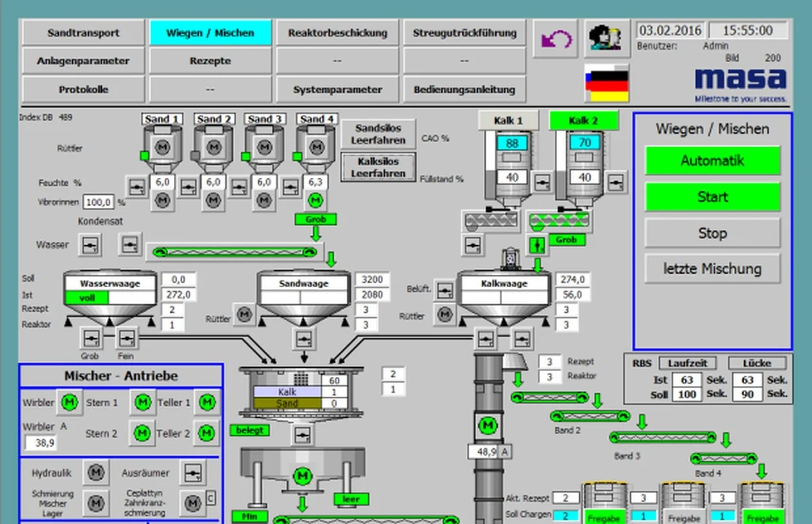Click the Sandwaage Soll value 3200
The width and height of the screenshot is (812, 524).
point(372,280)
